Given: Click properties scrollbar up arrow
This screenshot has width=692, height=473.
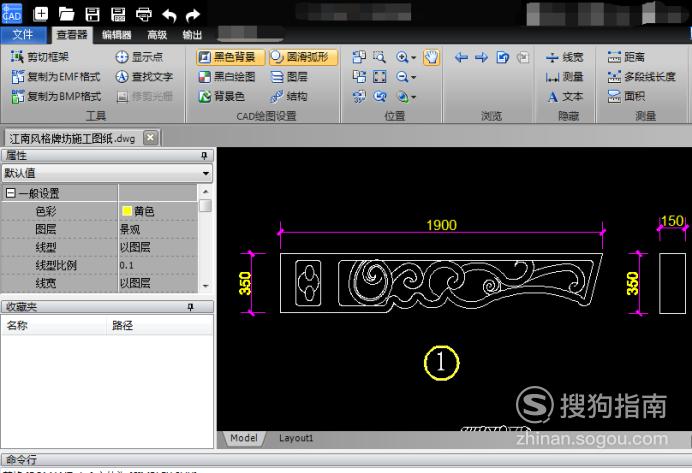Looking at the screenshot, I should point(205,191).
